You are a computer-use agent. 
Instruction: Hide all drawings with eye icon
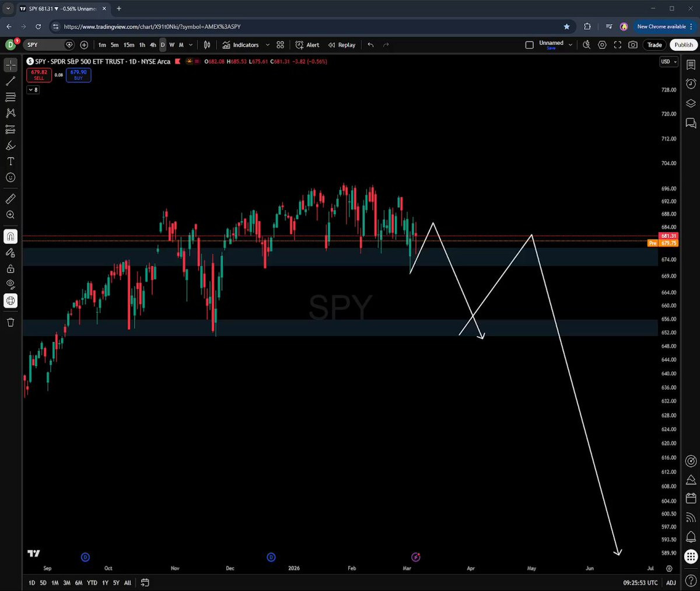coord(10,285)
